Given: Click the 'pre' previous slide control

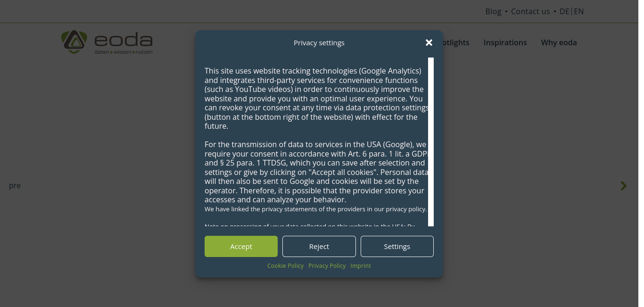Looking at the screenshot, I should coord(15,186).
